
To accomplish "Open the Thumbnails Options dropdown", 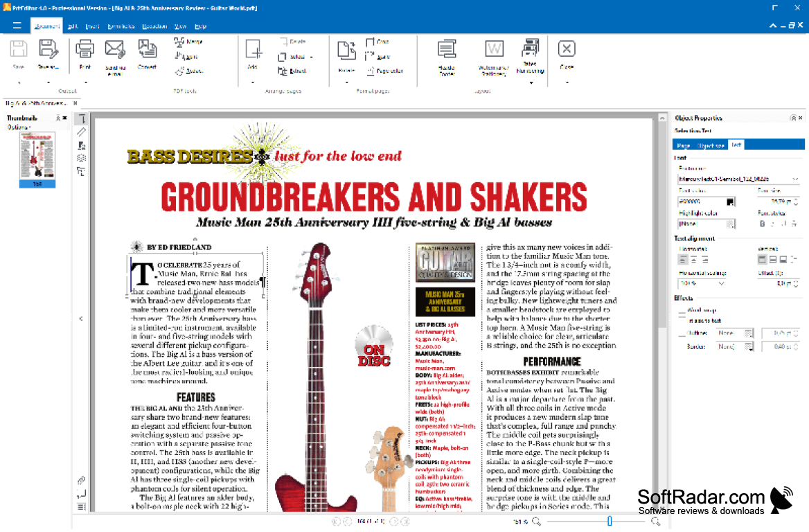I will pos(19,127).
